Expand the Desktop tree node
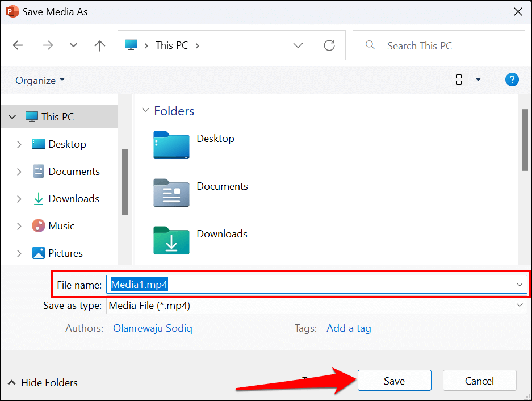The width and height of the screenshot is (532, 401). pyautogui.click(x=19, y=144)
